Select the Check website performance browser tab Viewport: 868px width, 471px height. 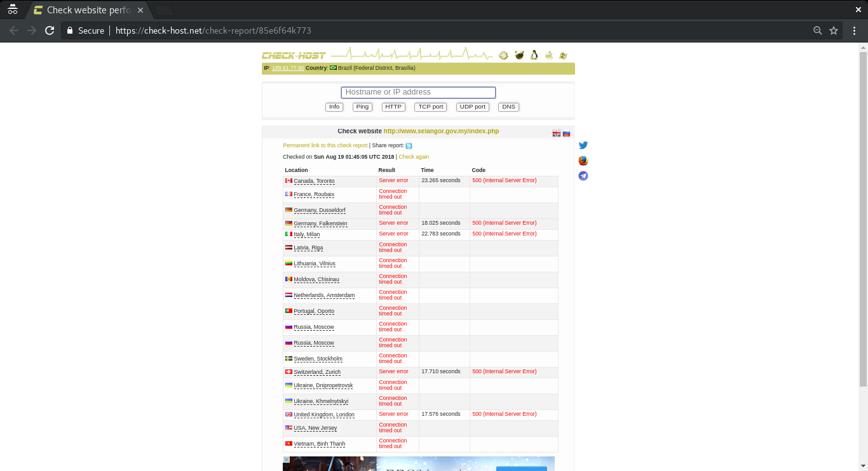point(89,10)
